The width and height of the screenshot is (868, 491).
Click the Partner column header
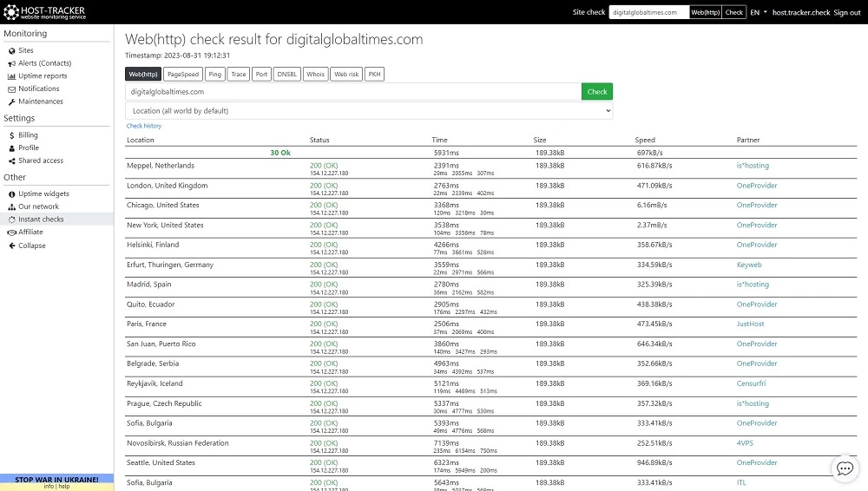click(x=748, y=140)
